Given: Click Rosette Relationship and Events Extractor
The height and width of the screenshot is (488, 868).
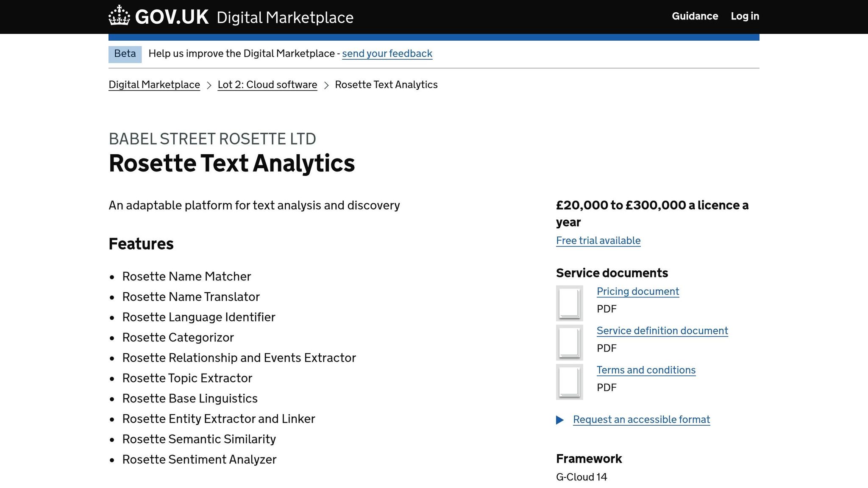Looking at the screenshot, I should coord(239,358).
